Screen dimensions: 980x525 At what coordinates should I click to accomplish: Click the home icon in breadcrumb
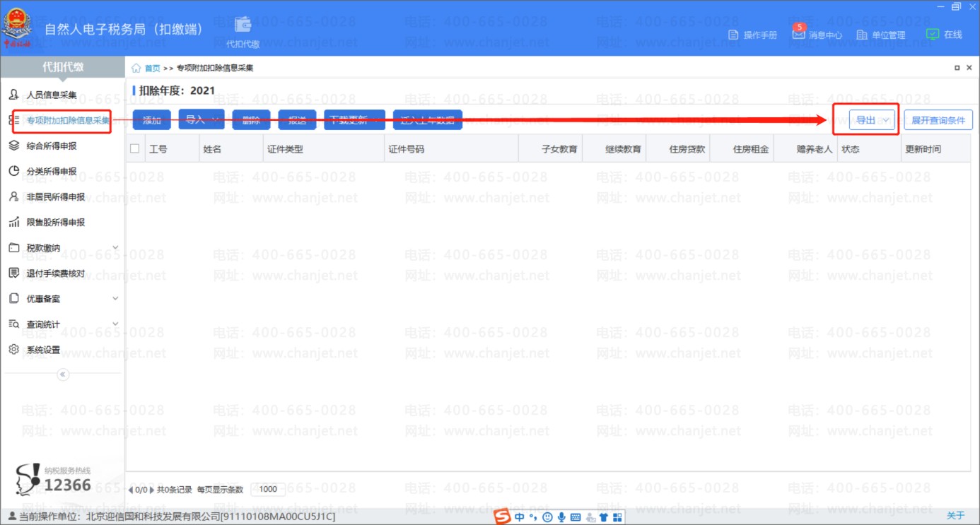[x=136, y=68]
